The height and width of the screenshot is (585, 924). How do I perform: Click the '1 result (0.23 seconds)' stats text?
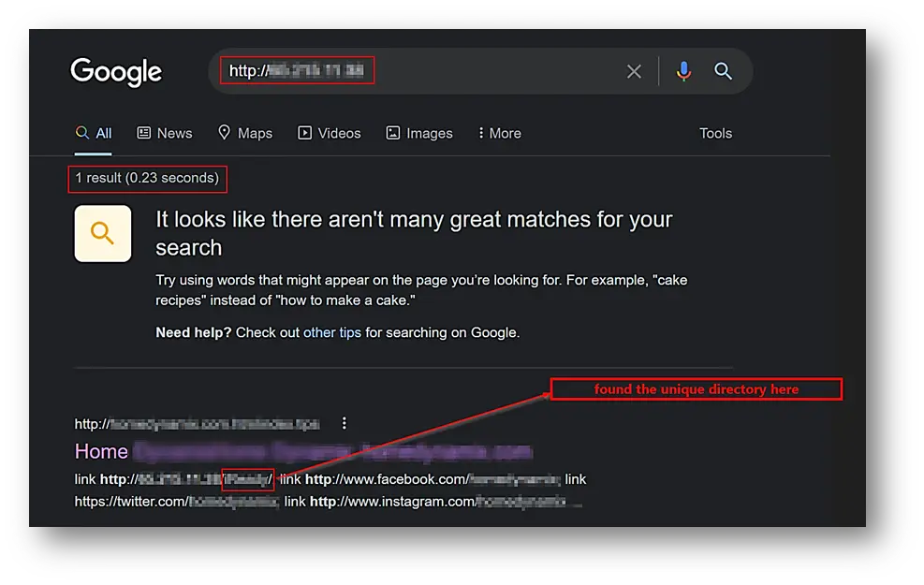147,178
